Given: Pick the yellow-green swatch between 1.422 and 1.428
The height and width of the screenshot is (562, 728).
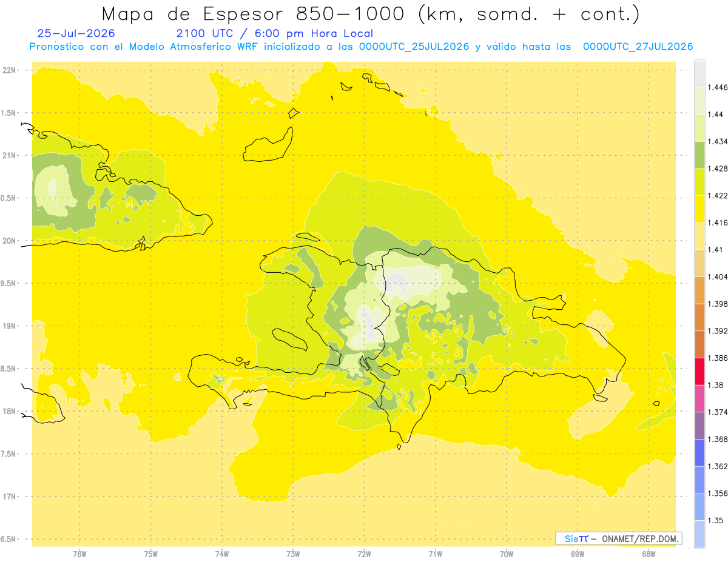Looking at the screenshot, I should (699, 181).
